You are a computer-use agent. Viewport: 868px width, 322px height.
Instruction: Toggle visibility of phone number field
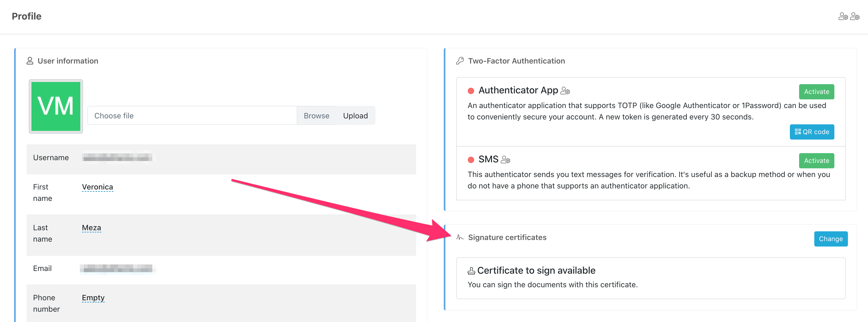tap(93, 296)
